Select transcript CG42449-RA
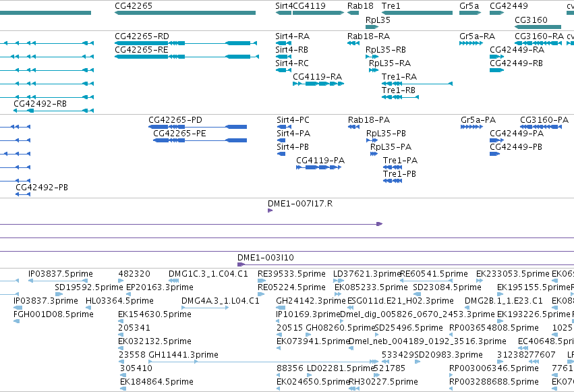This screenshot has height=392, width=574. point(496,57)
